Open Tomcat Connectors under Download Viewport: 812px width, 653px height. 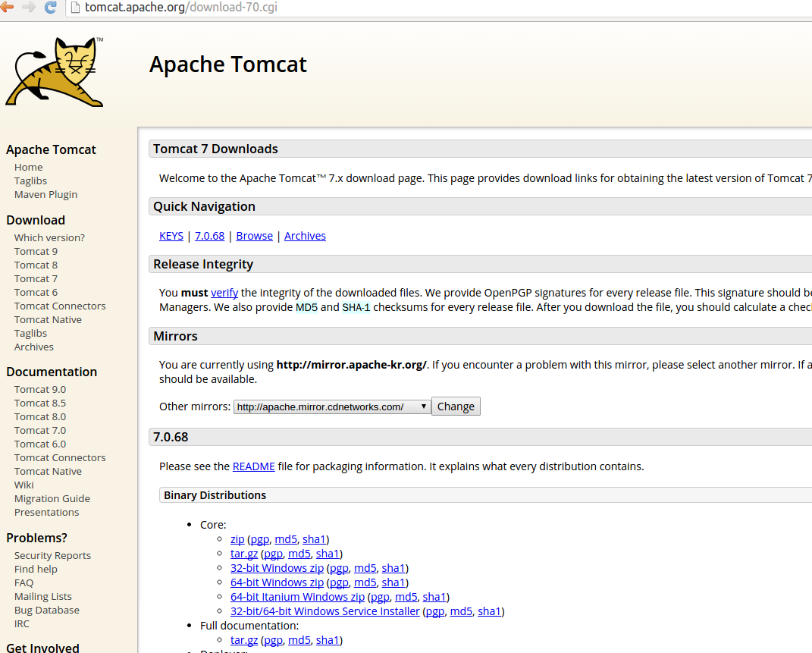[60, 306]
